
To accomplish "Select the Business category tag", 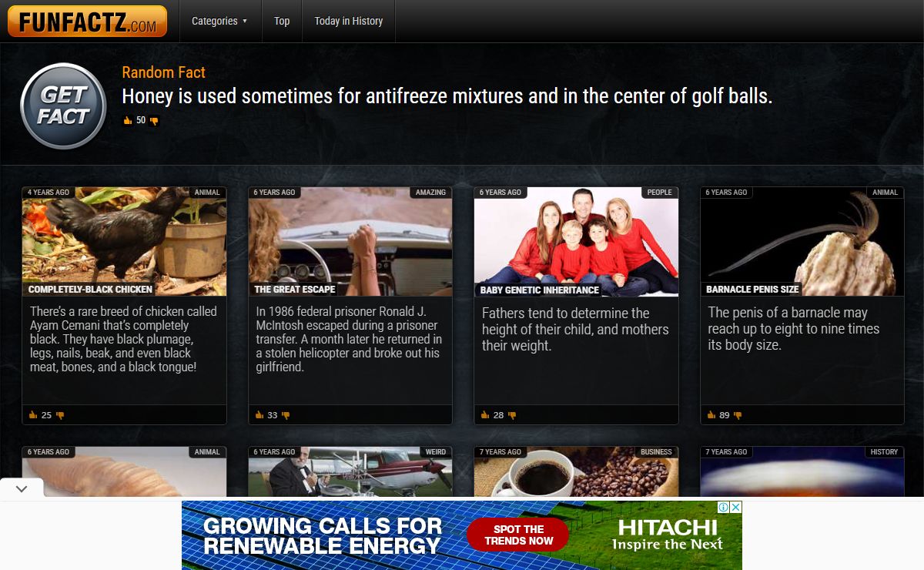I will point(656,452).
